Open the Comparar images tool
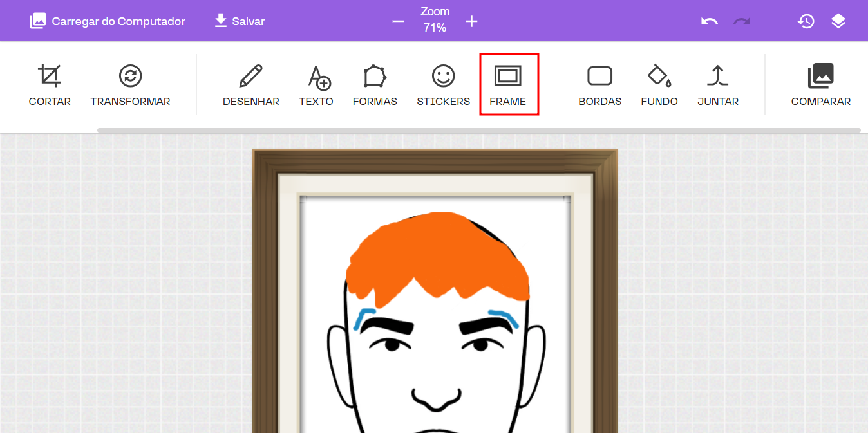The image size is (868, 433). click(x=820, y=84)
